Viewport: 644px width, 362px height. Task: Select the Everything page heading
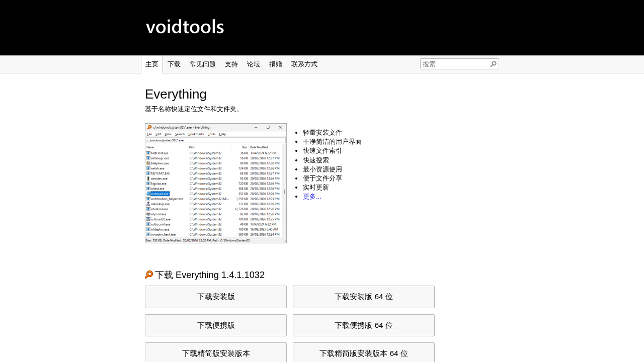[x=176, y=94]
